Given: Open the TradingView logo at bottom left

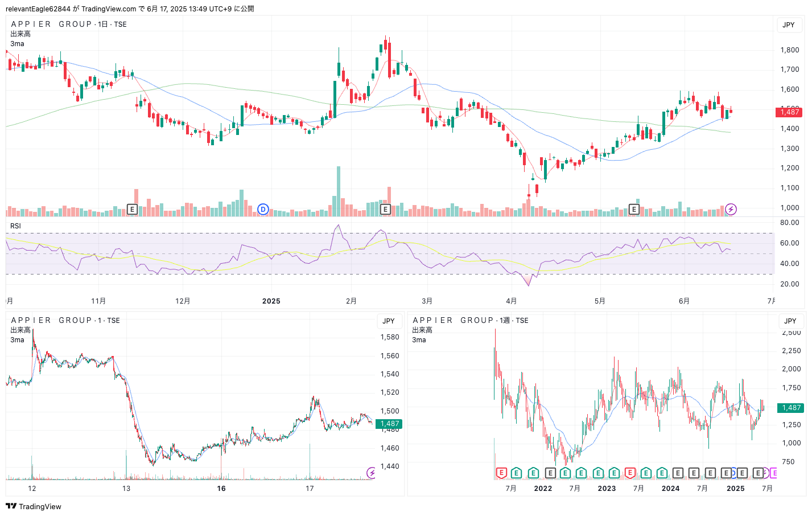Looking at the screenshot, I should point(34,506).
